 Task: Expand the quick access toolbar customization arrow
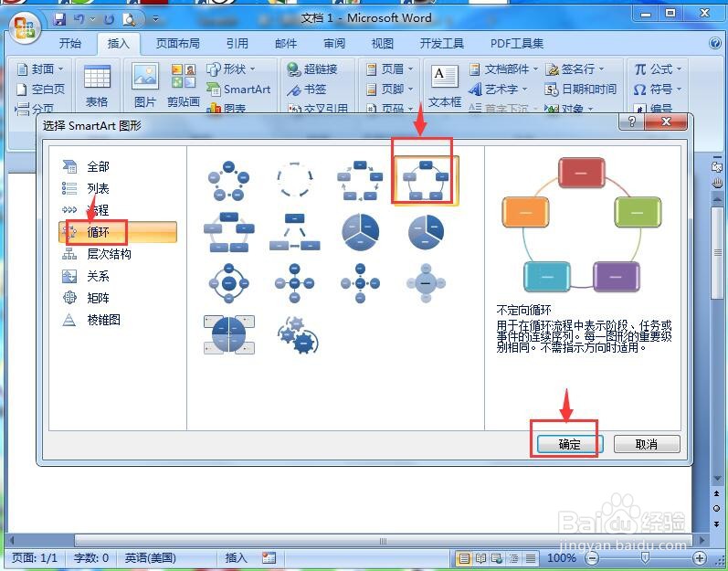coord(155,19)
